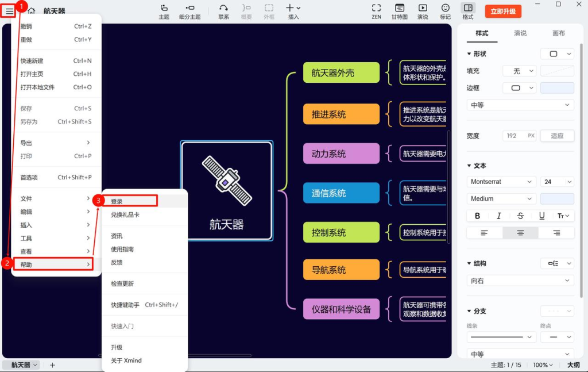Select 快速新建 in the menu
This screenshot has width=588, height=372.
point(56,61)
